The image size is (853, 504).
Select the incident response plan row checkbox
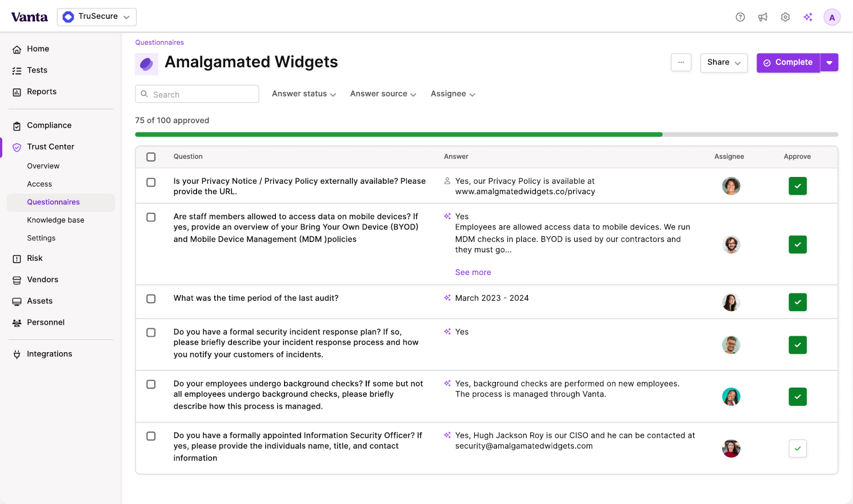point(151,333)
